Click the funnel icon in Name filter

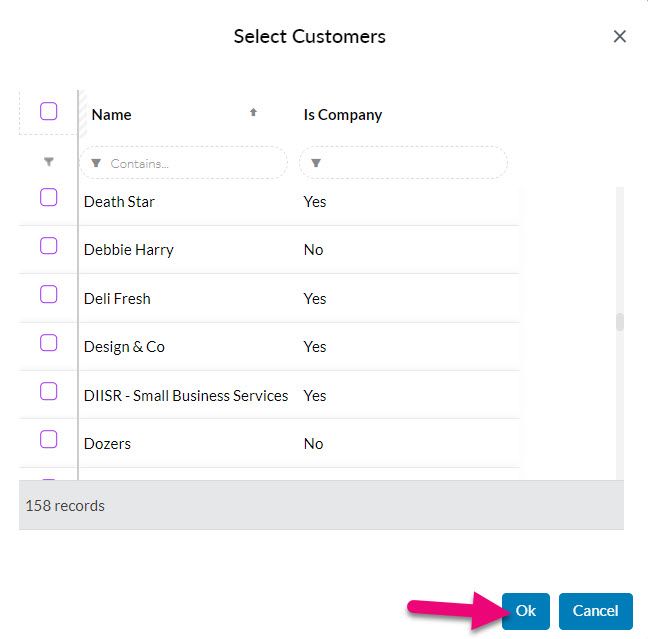point(97,163)
